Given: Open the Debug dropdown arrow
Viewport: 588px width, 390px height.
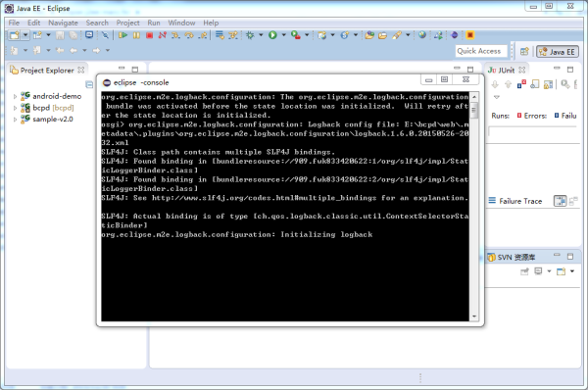Looking at the screenshot, I should [x=261, y=35].
